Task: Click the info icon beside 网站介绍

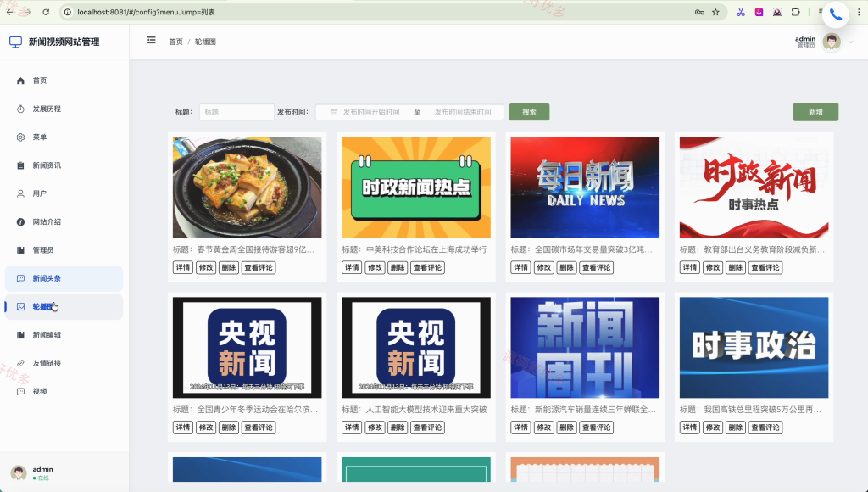Action: (x=20, y=222)
